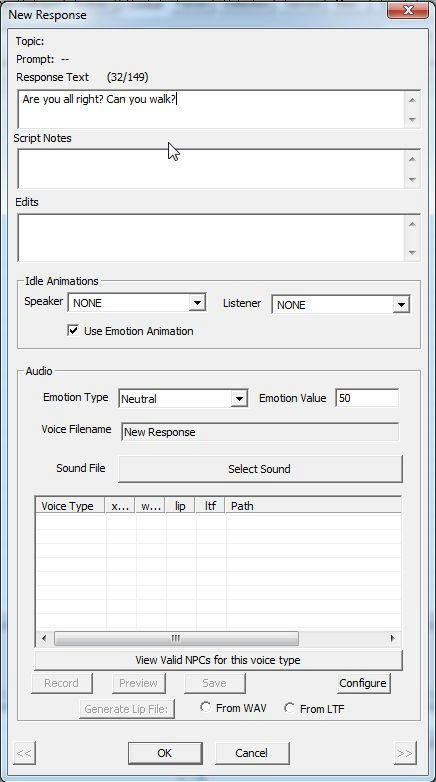The width and height of the screenshot is (436, 782).
Task: Click the lip column header
Action: (181, 506)
